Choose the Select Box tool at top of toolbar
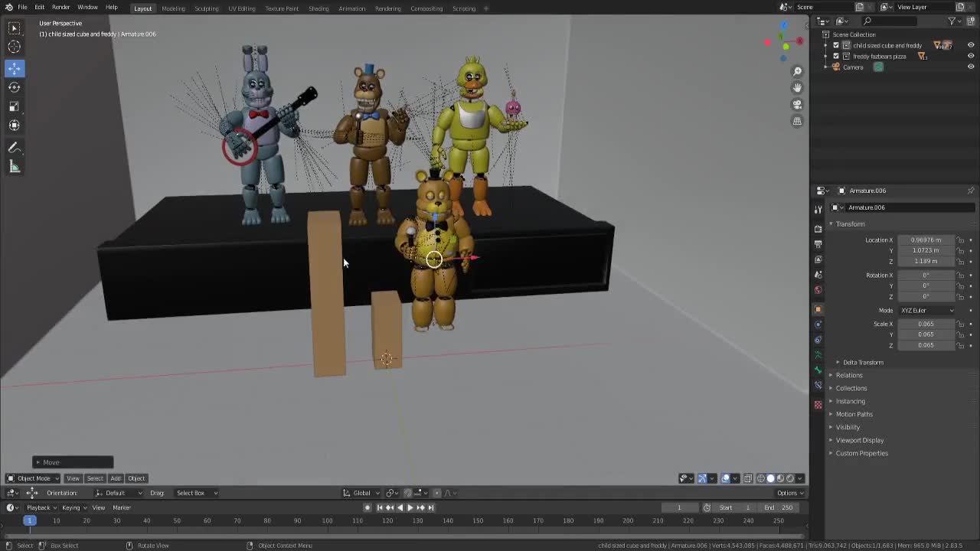 coord(14,28)
